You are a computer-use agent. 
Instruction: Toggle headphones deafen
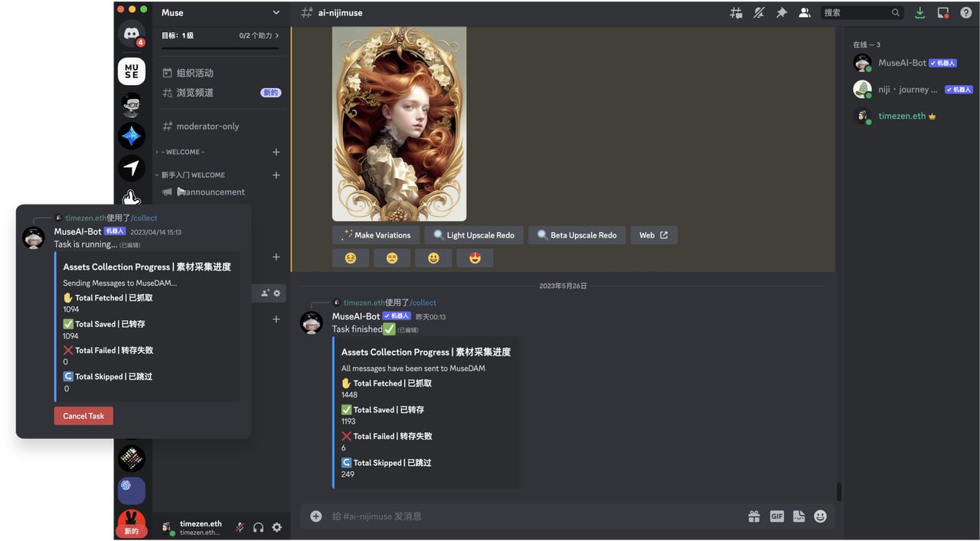(258, 527)
